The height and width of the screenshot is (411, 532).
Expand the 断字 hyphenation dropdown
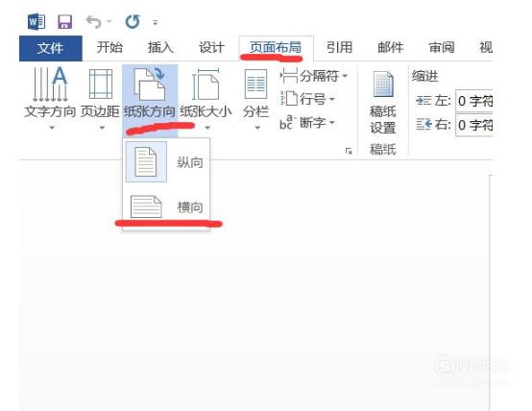coord(332,122)
